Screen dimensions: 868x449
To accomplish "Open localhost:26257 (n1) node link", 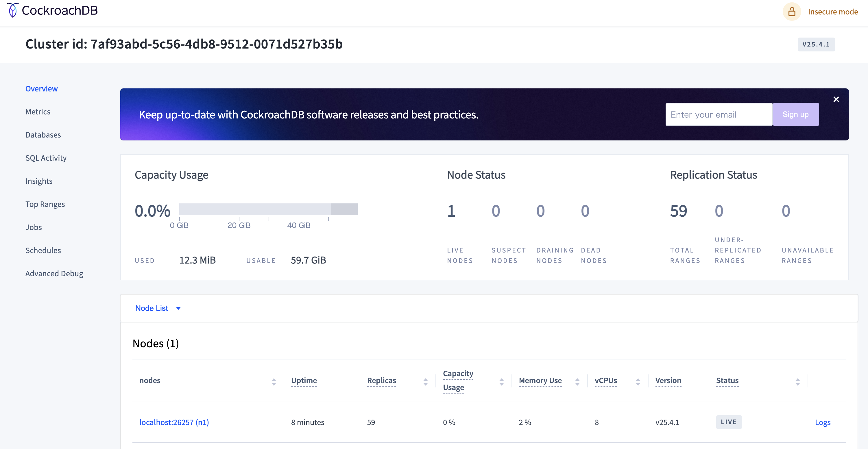I will point(174,422).
